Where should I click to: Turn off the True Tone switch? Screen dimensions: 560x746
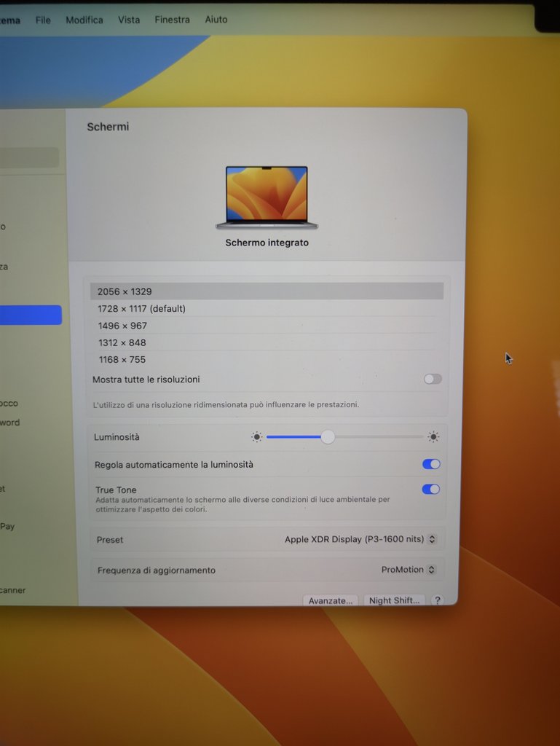click(430, 489)
